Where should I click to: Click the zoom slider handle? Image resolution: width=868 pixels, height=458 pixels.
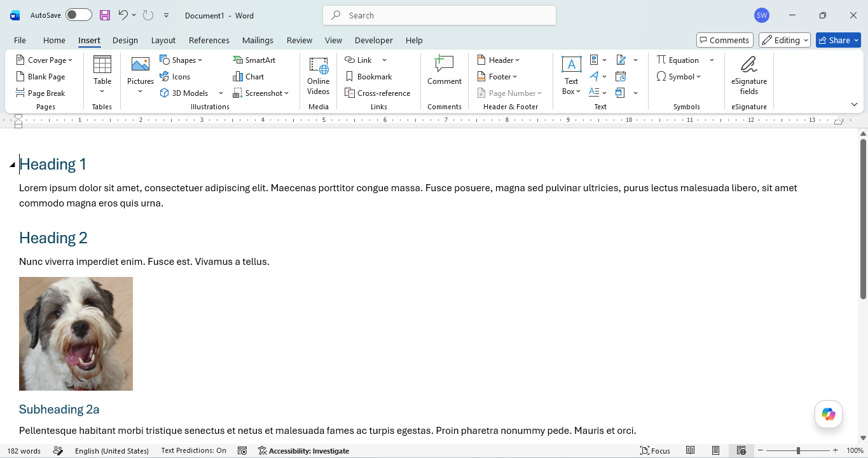798,451
